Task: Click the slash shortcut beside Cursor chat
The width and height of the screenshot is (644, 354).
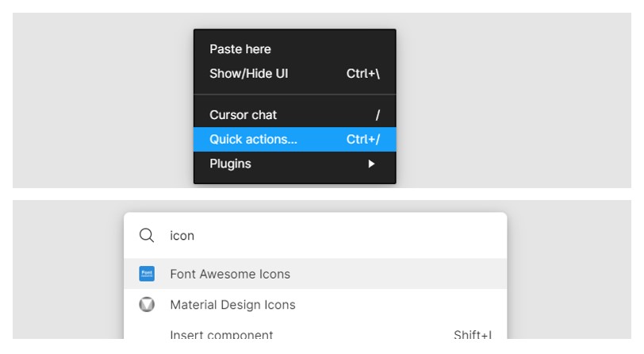Action: point(378,115)
